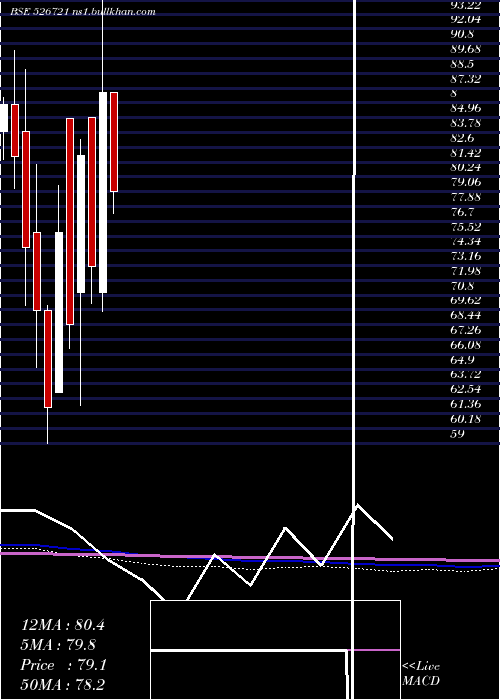
Task: Click the 62.54 price axis label
Action: click(466, 389)
